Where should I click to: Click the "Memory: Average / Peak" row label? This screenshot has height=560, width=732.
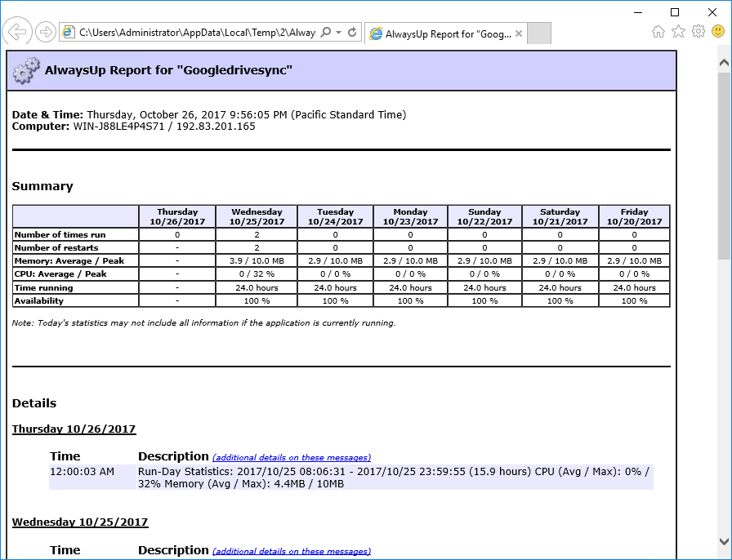tap(69, 261)
